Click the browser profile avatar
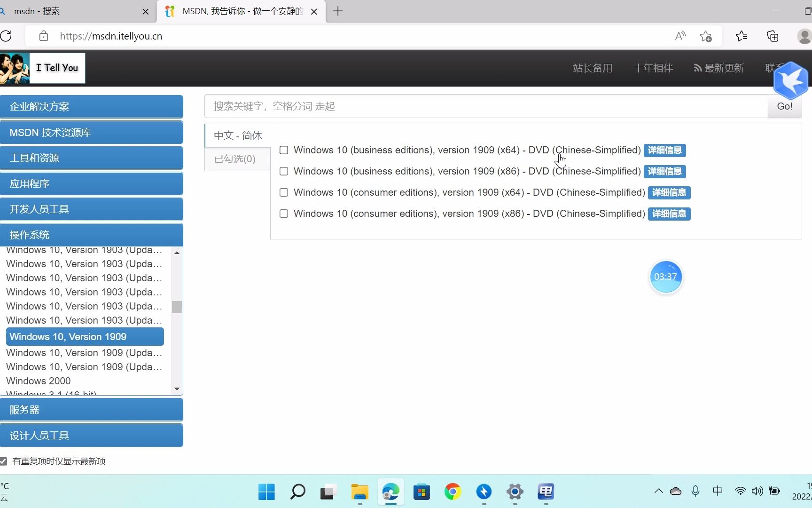Image resolution: width=812 pixels, height=508 pixels. [x=804, y=36]
